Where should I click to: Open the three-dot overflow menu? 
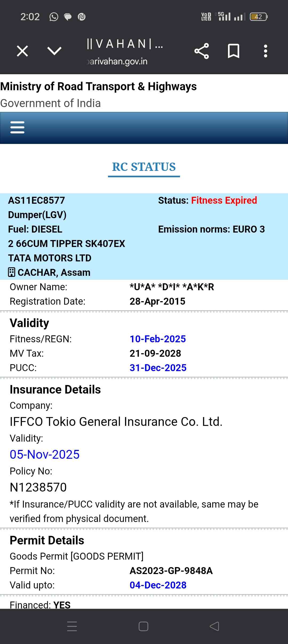pyautogui.click(x=265, y=51)
